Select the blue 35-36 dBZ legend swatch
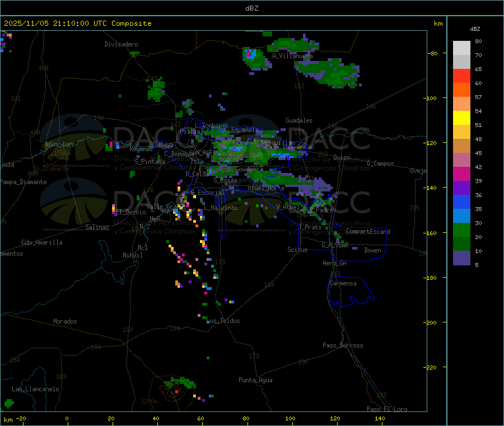 [x=461, y=202]
